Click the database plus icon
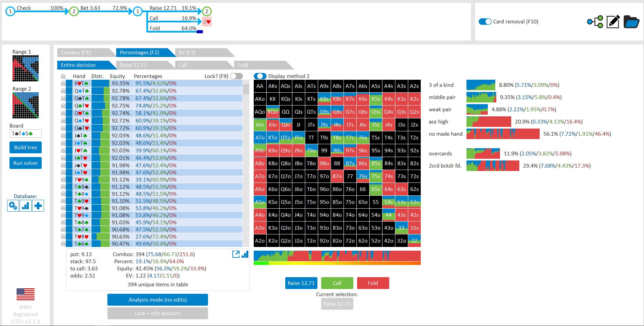Image resolution: width=644 pixels, height=326 pixels. coord(38,206)
